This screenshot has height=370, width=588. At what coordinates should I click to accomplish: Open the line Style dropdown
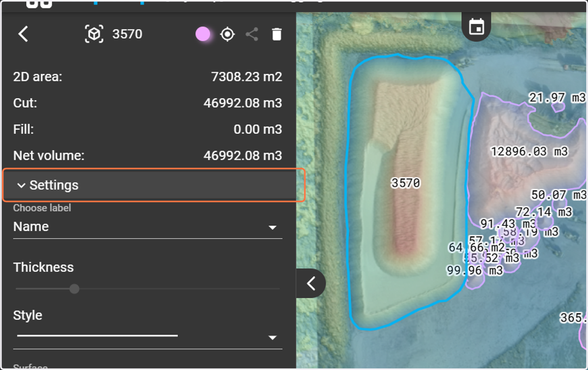[147, 337]
